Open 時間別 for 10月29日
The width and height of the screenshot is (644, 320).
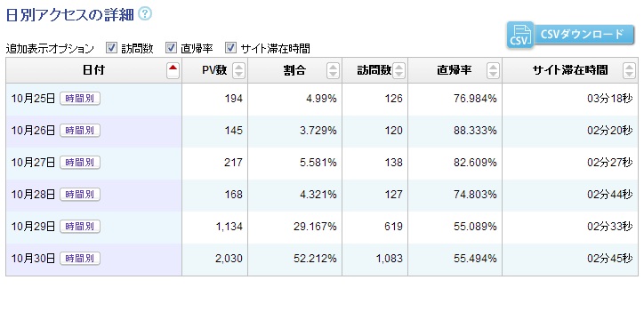[80, 226]
